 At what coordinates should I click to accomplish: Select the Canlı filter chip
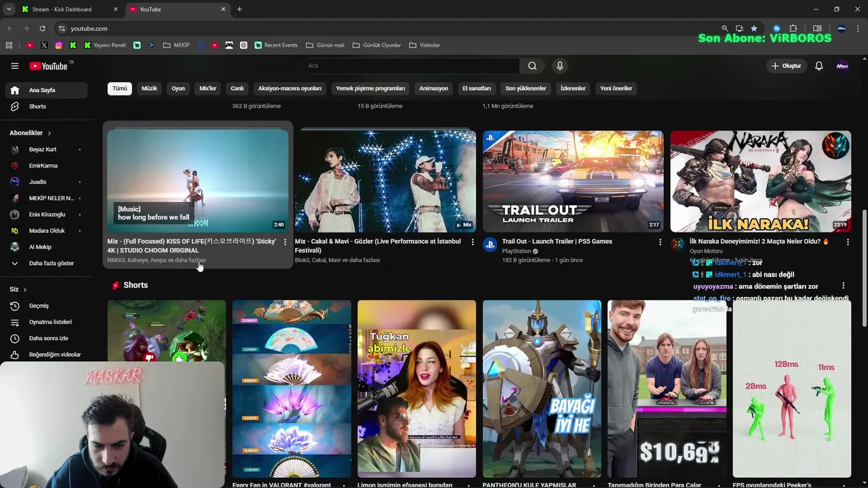point(237,89)
